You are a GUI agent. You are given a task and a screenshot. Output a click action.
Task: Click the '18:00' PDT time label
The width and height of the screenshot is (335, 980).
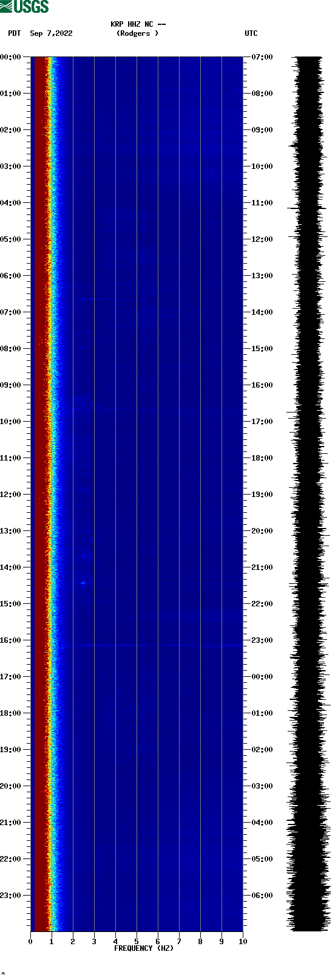point(10,713)
